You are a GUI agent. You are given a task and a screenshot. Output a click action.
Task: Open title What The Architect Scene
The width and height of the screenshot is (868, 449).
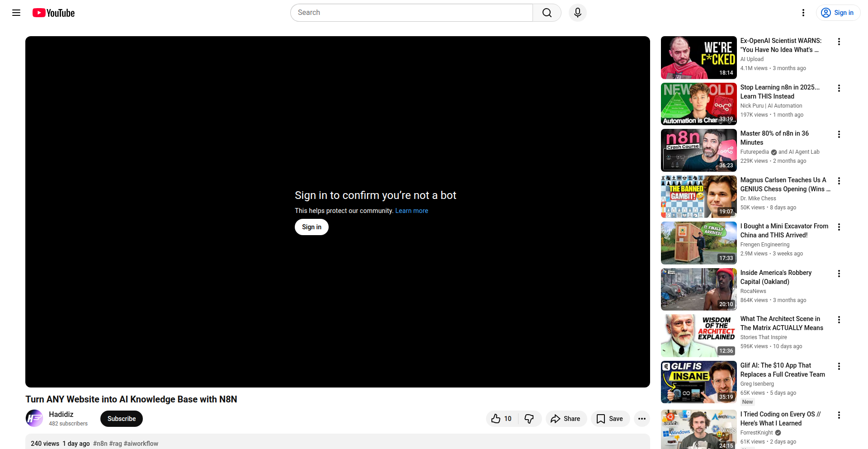click(782, 323)
